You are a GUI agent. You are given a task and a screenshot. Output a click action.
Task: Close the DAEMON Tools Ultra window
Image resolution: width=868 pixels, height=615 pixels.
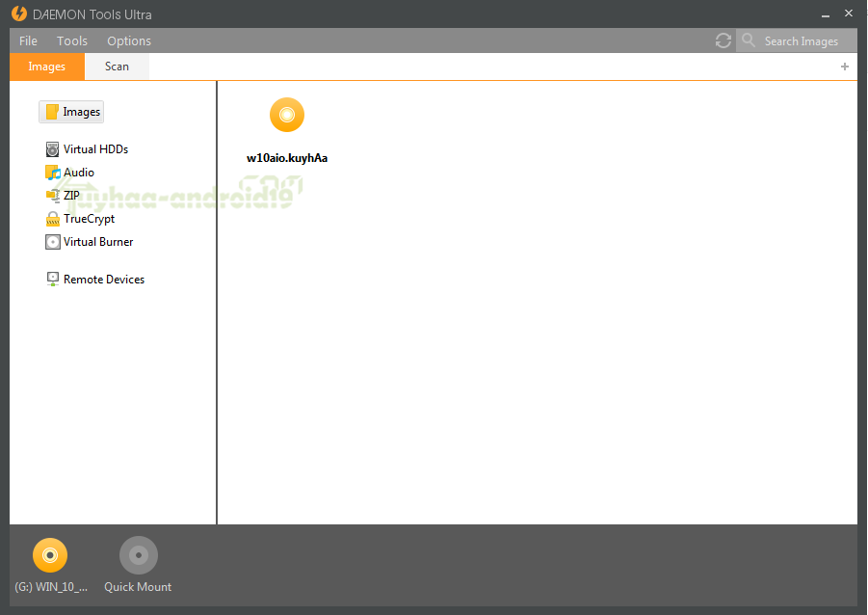[849, 13]
